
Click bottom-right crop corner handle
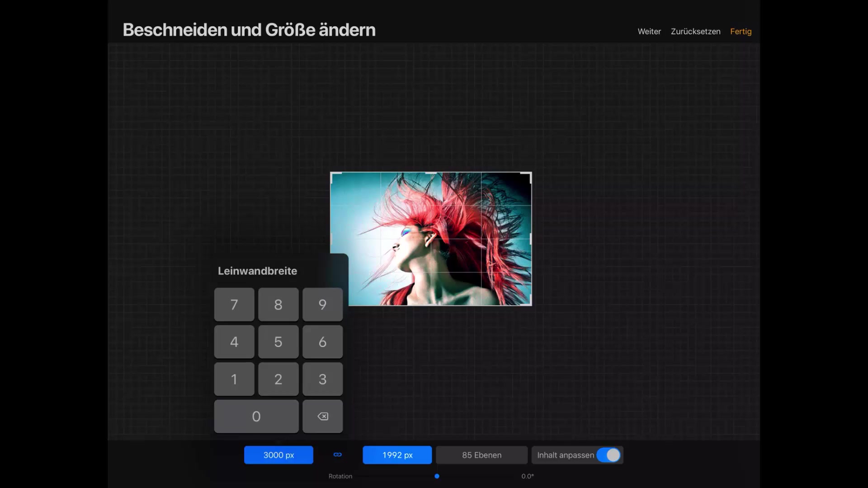tap(529, 303)
